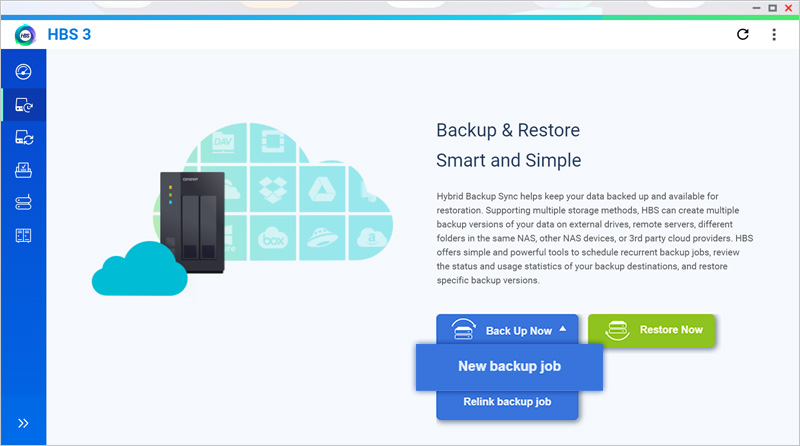Expand the sidebar with double chevron
The image size is (800, 446).
coord(23,423)
